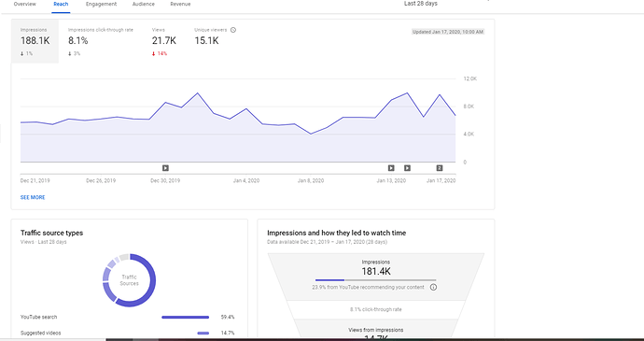Click the video marker at Jan 13, 2020
Screen dimensions: 644x341
(x=391, y=168)
